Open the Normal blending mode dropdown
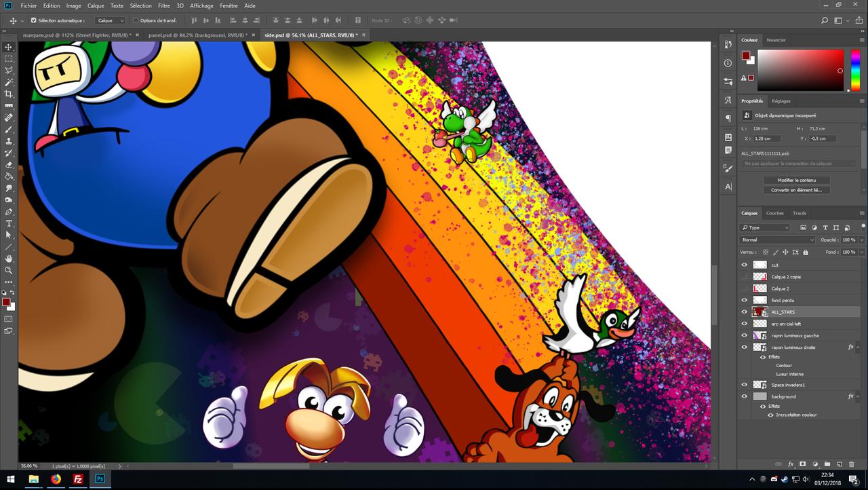868x490 pixels. coord(777,240)
